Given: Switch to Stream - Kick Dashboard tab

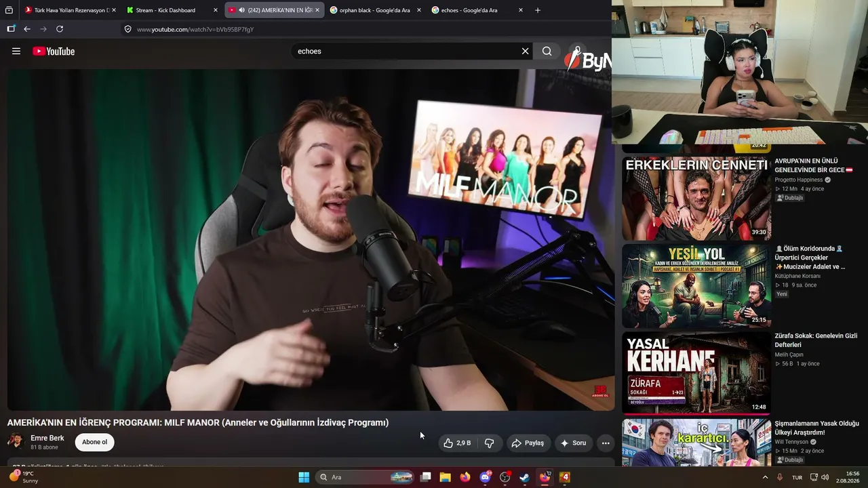Looking at the screenshot, I should tap(171, 10).
